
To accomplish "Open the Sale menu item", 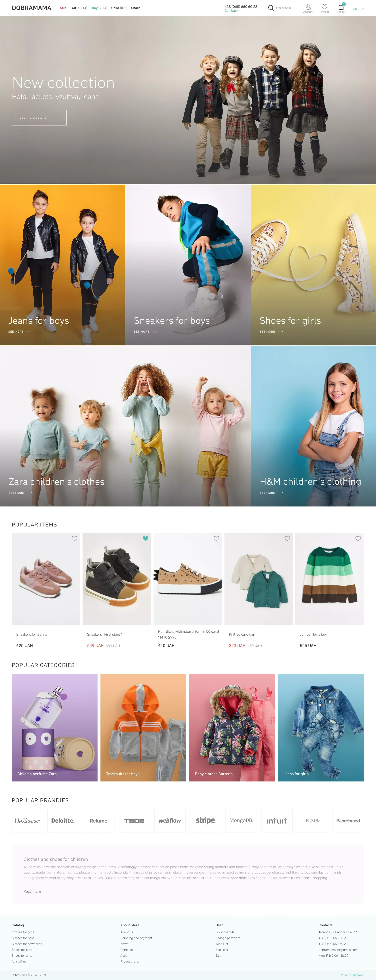I will (63, 8).
